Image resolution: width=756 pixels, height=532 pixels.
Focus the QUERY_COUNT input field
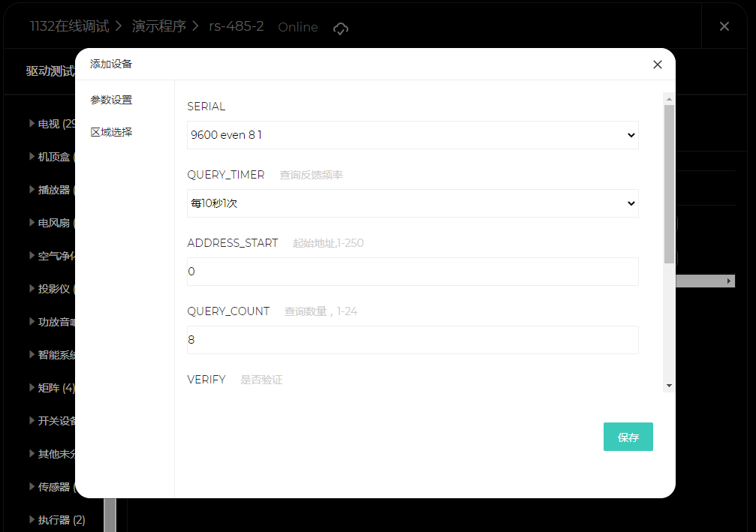[x=413, y=340]
